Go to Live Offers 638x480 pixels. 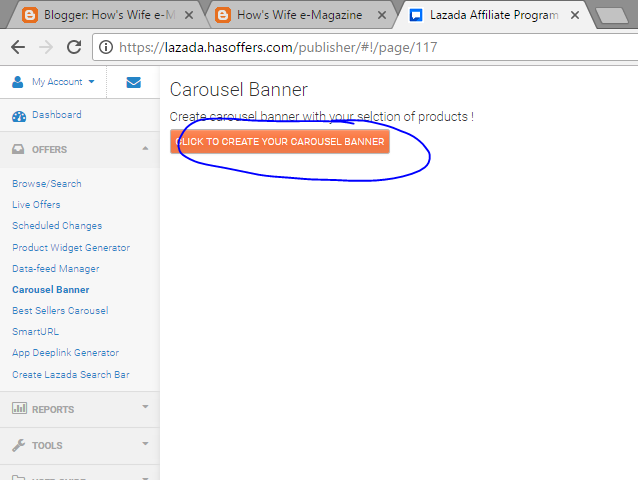click(x=36, y=205)
